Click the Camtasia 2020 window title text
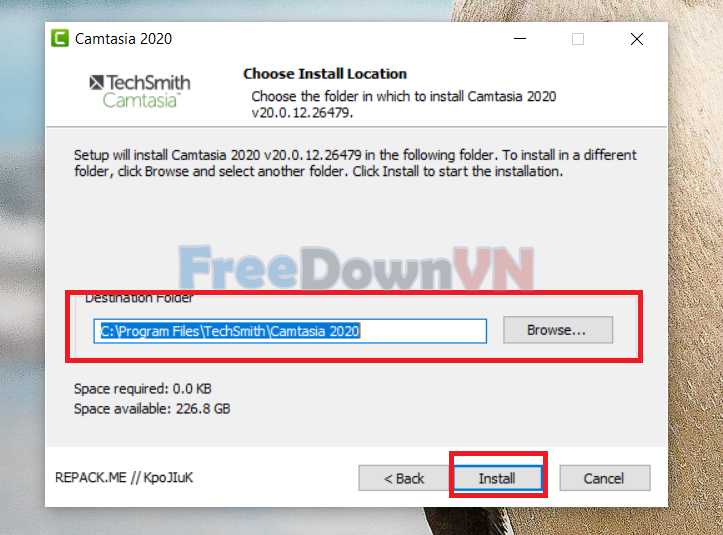Screen dimensions: 723x535 click(x=123, y=39)
